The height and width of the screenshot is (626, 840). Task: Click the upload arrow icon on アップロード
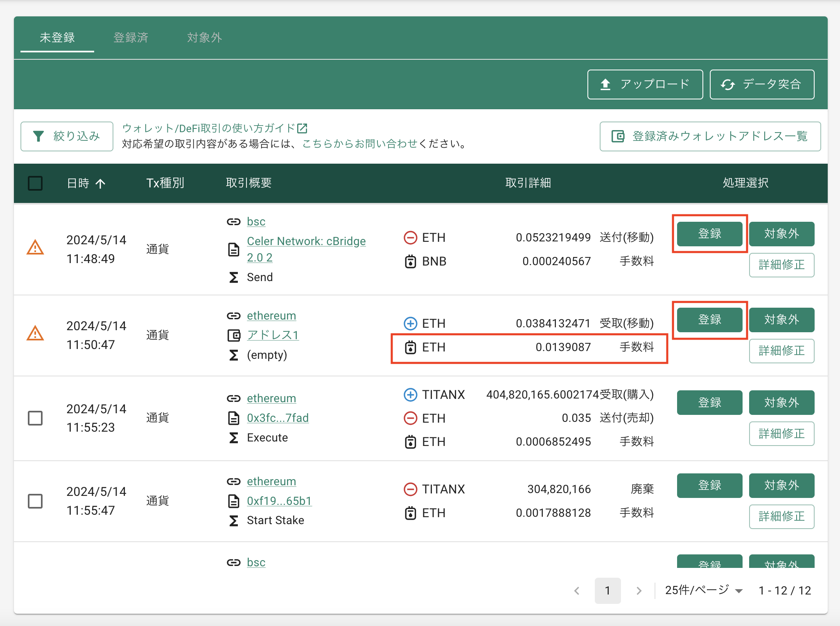pyautogui.click(x=605, y=84)
